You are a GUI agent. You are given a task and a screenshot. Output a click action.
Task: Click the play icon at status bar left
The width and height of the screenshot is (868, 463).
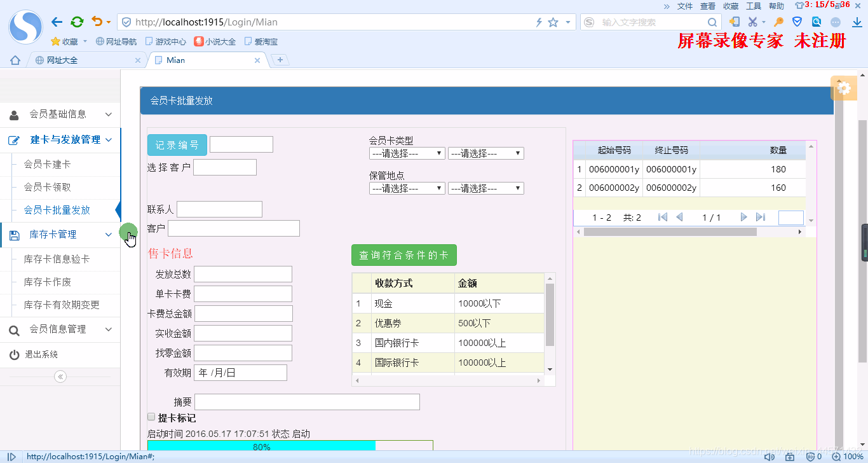(x=12, y=457)
